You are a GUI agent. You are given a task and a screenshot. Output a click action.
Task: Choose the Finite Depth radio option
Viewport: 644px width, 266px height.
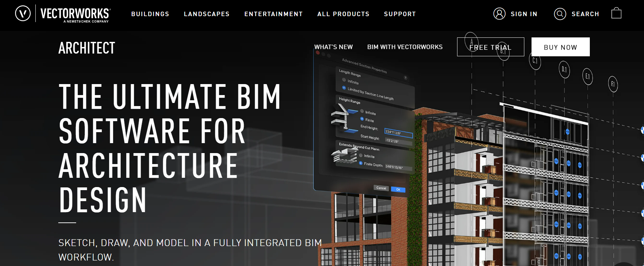pyautogui.click(x=361, y=163)
